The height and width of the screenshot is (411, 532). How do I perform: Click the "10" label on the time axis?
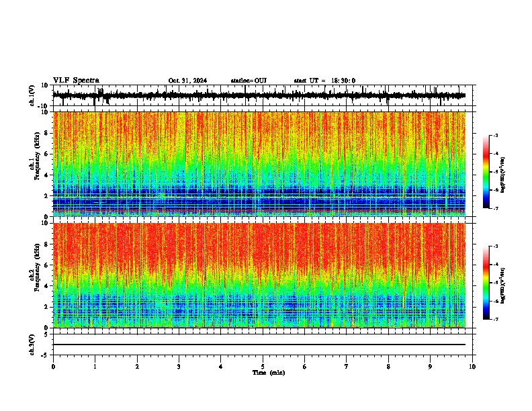(472, 367)
